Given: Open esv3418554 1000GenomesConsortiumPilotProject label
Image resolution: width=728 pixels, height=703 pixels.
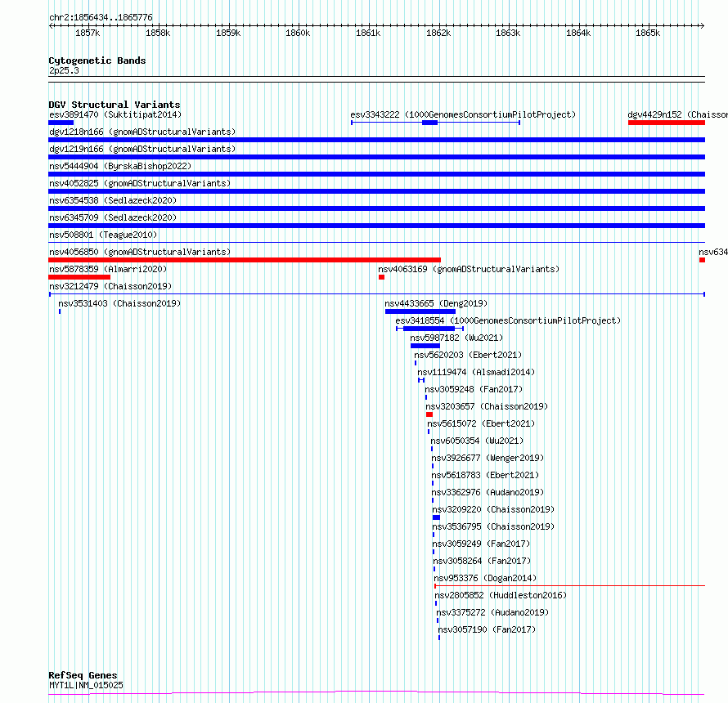Looking at the screenshot, I should point(508,320).
